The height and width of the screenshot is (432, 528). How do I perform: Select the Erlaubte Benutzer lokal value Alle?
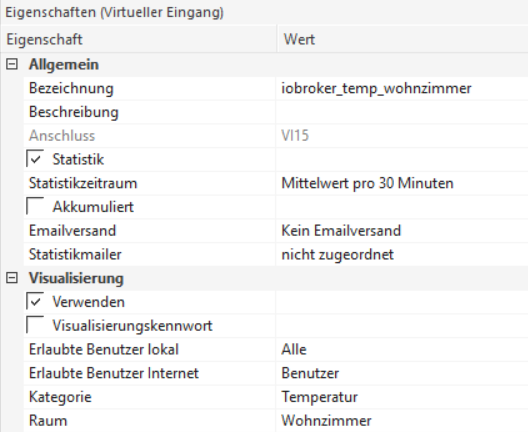tap(402, 349)
